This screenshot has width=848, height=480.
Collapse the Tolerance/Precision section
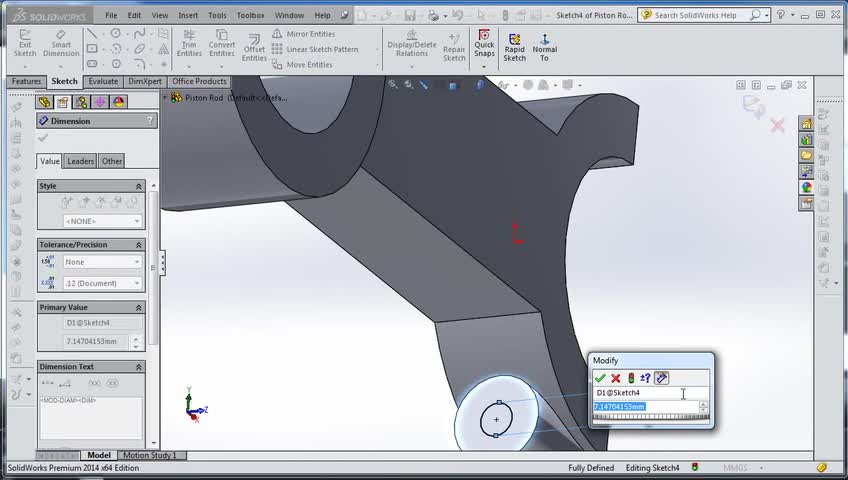[x=138, y=245]
